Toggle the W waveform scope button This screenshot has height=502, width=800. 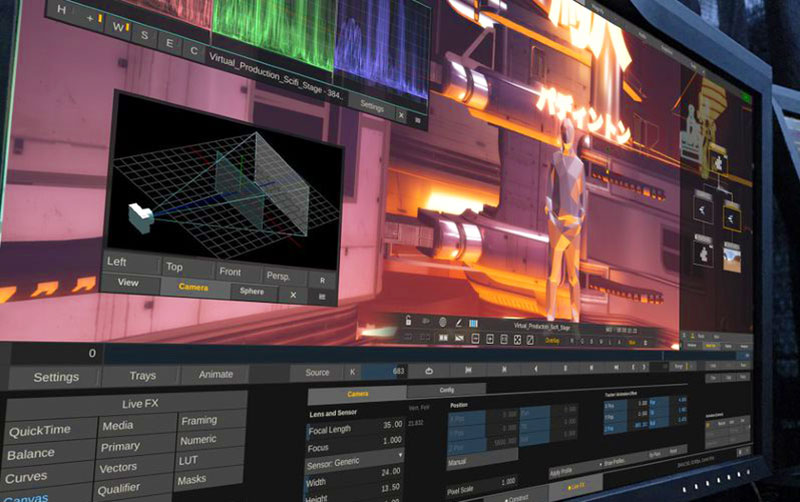(119, 27)
